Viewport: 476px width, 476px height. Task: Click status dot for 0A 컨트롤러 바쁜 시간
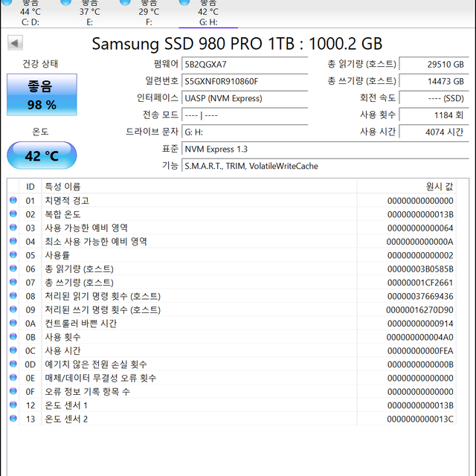13,323
